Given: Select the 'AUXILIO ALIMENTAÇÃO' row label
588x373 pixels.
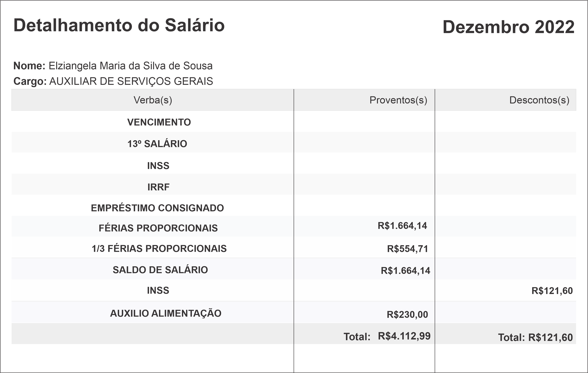Looking at the screenshot, I should pyautogui.click(x=165, y=313).
